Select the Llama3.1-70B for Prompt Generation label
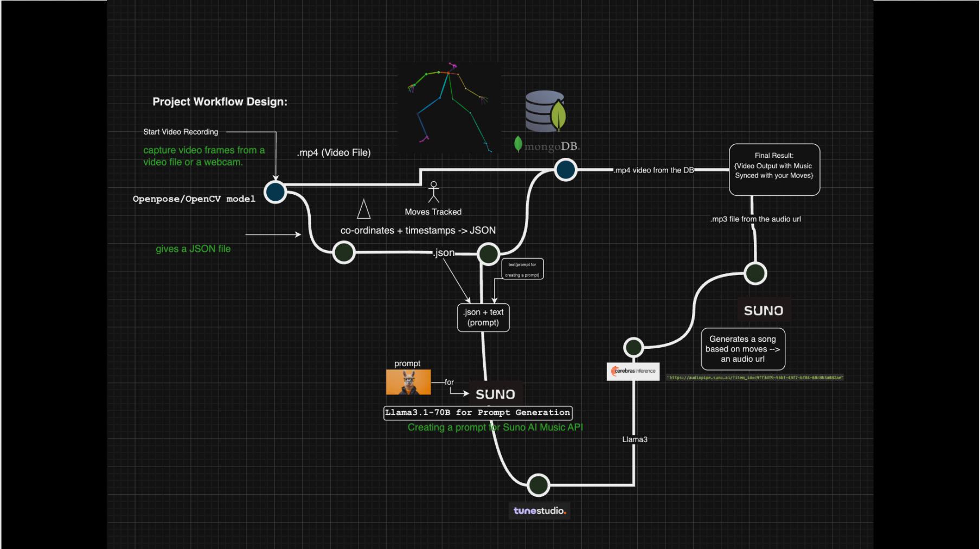 click(478, 413)
